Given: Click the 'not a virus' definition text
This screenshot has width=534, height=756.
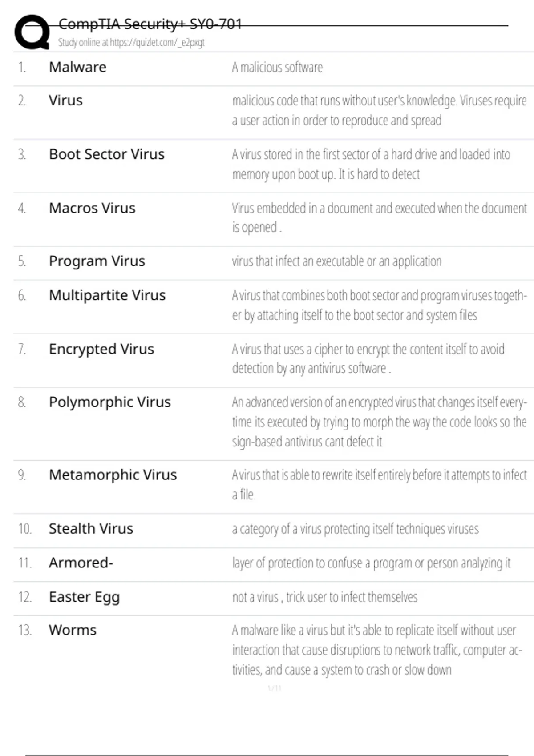Looking at the screenshot, I should [325, 597].
